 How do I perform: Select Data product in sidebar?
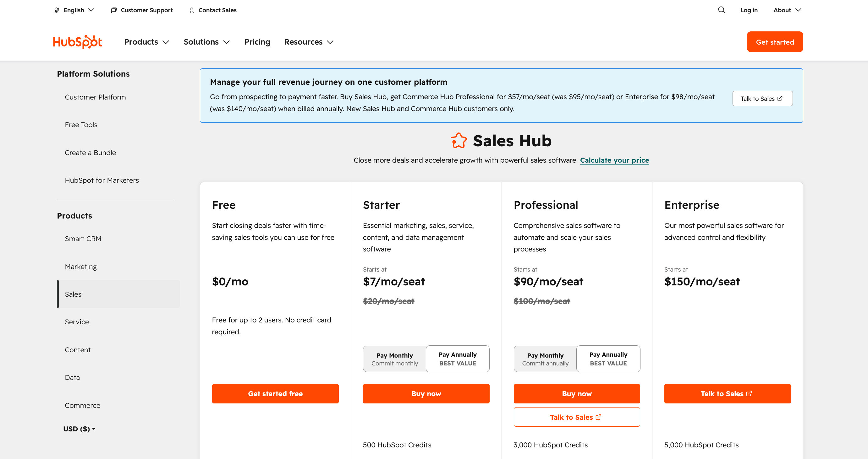(72, 377)
